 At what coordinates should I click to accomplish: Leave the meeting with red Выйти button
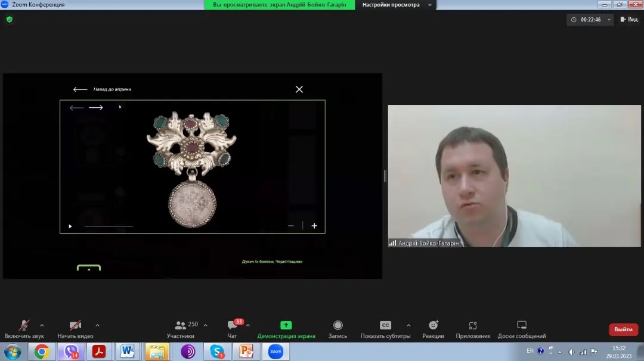pyautogui.click(x=623, y=329)
